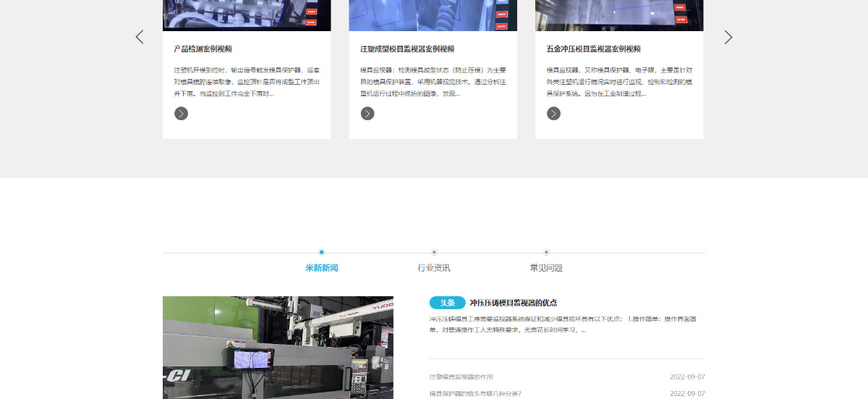Switch to the 行业资讯 tab
The width and height of the screenshot is (868, 399).
pyautogui.click(x=434, y=268)
